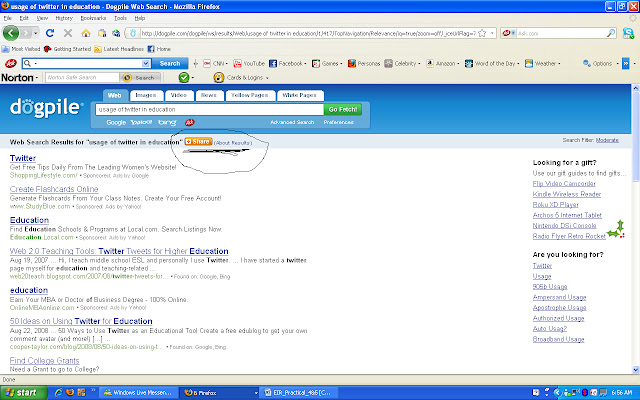Open Apostrophe Usage suggestion link

[559, 308]
